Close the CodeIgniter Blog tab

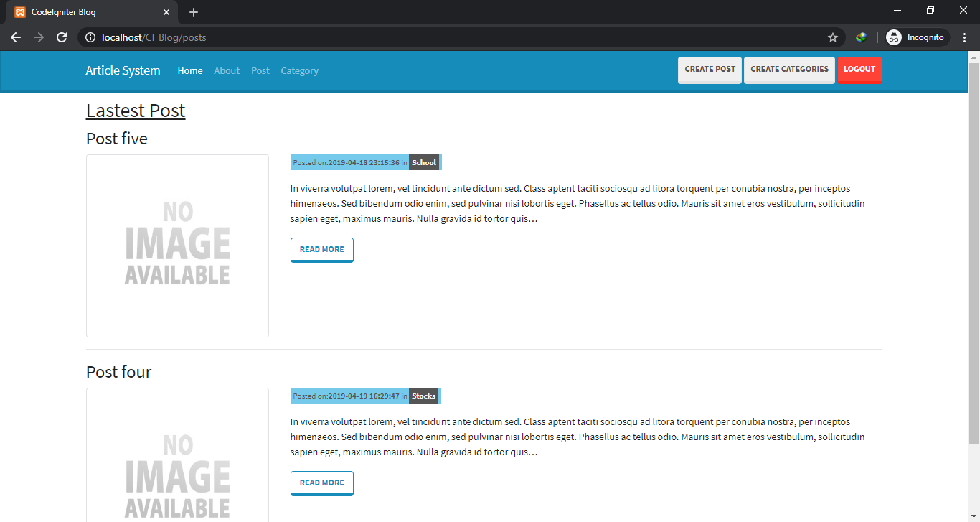[x=166, y=12]
